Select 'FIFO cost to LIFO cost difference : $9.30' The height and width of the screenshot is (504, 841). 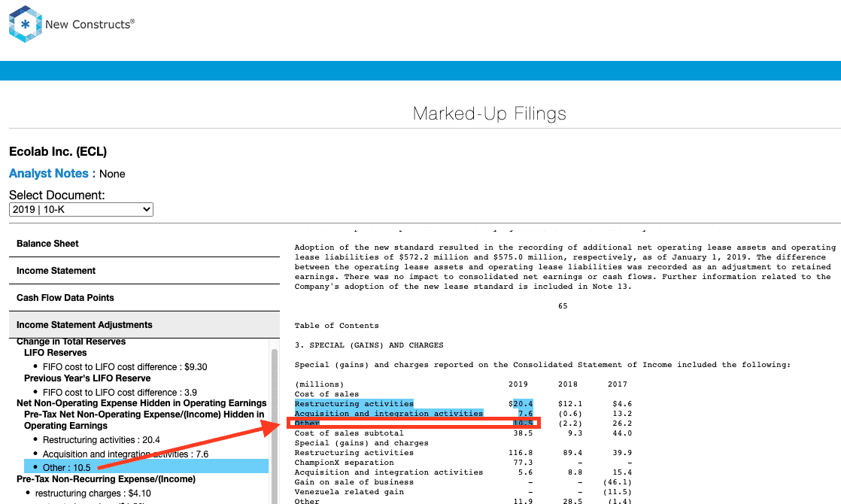[125, 367]
